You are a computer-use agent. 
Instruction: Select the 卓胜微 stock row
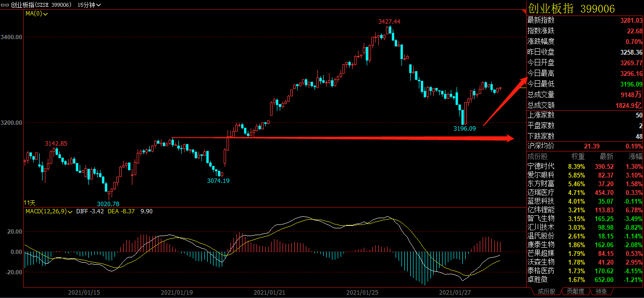[585, 279]
